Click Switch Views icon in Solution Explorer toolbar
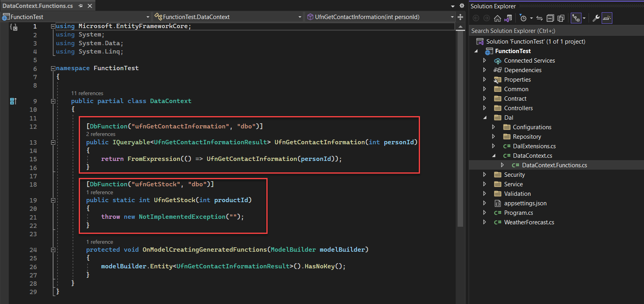Image resolution: width=644 pixels, height=304 pixels. 508,18
